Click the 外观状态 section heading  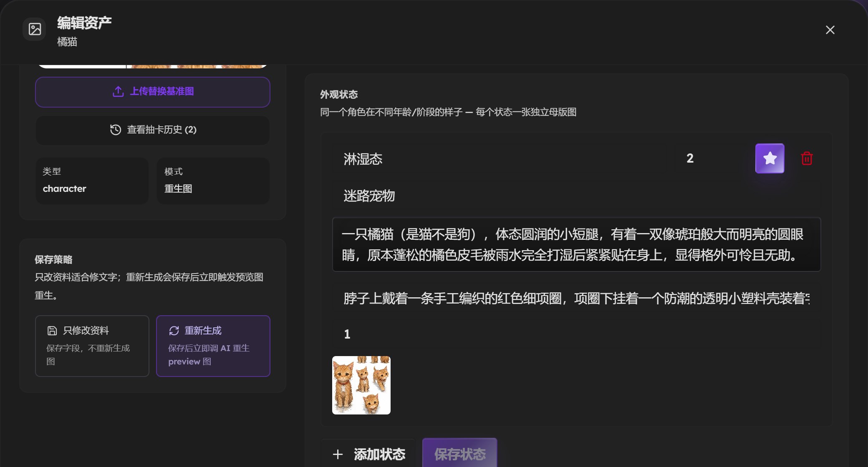[339, 95]
